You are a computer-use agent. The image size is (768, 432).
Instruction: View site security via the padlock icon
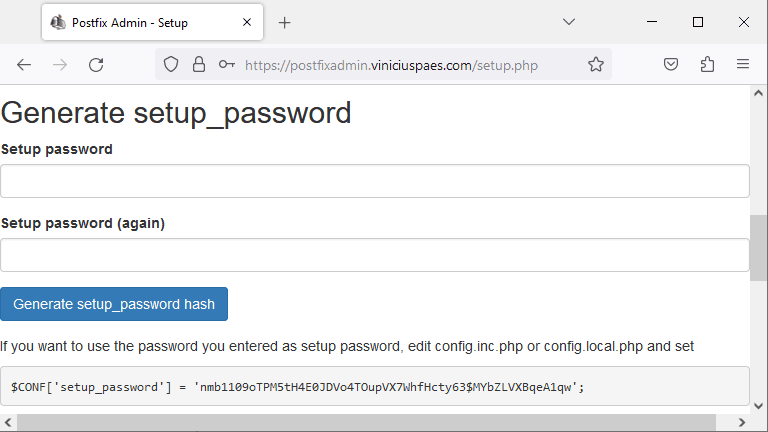[x=199, y=64]
